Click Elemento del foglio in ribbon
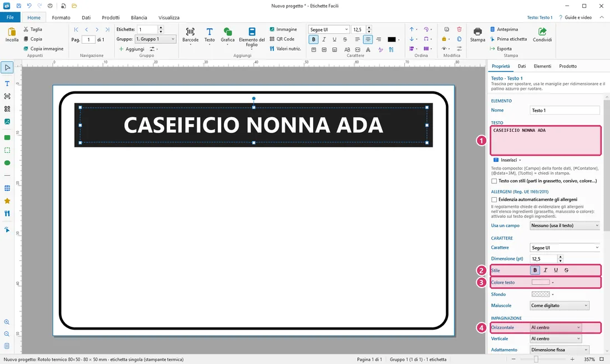 [x=252, y=37]
